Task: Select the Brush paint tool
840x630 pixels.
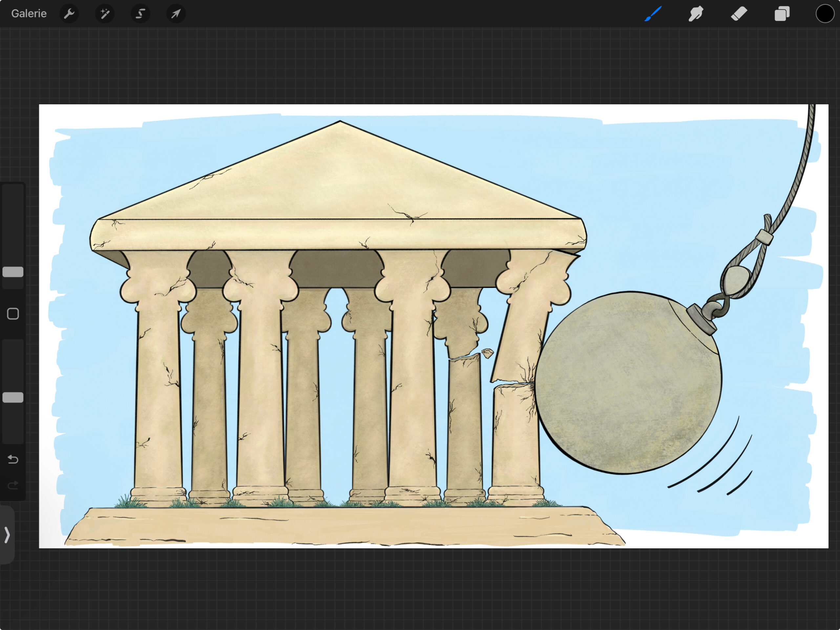Action: (653, 14)
